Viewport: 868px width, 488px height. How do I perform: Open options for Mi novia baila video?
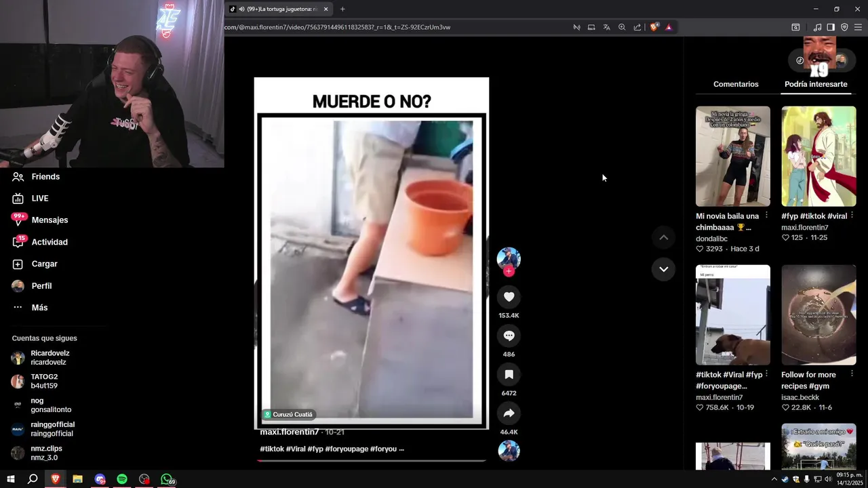pos(766,216)
